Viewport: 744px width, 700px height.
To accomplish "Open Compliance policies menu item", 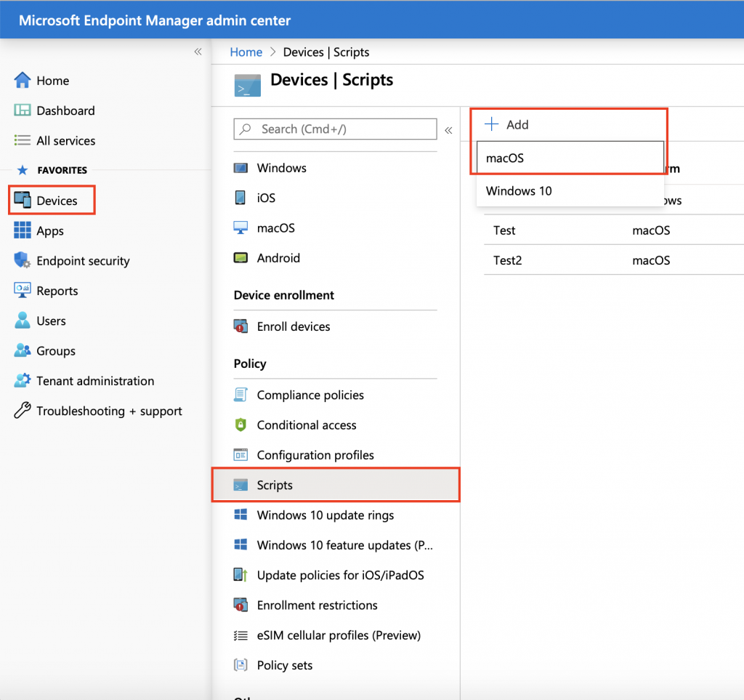I will click(310, 395).
